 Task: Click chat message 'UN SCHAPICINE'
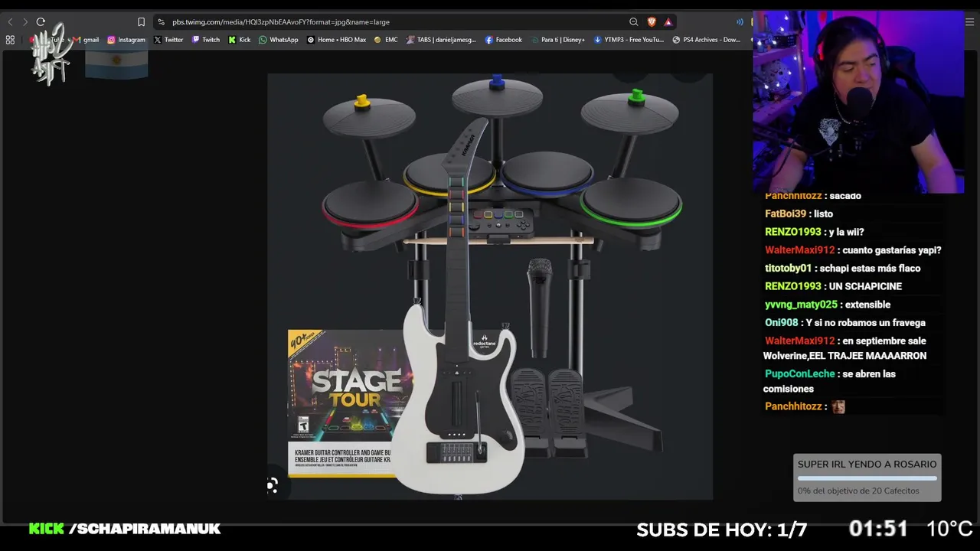click(866, 286)
